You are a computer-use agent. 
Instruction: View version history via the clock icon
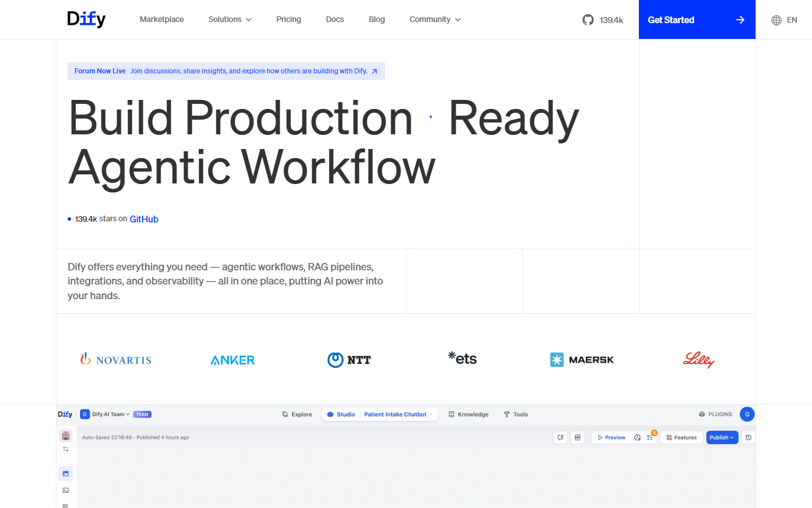[748, 437]
